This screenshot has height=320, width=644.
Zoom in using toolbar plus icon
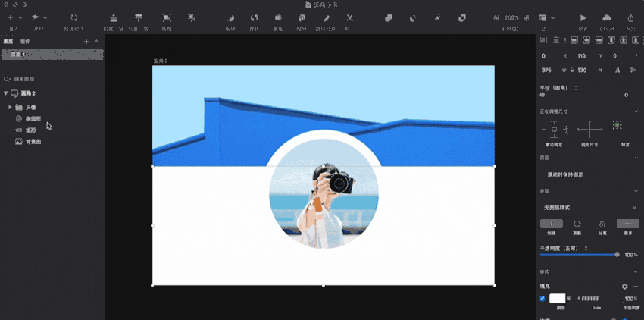(527, 18)
